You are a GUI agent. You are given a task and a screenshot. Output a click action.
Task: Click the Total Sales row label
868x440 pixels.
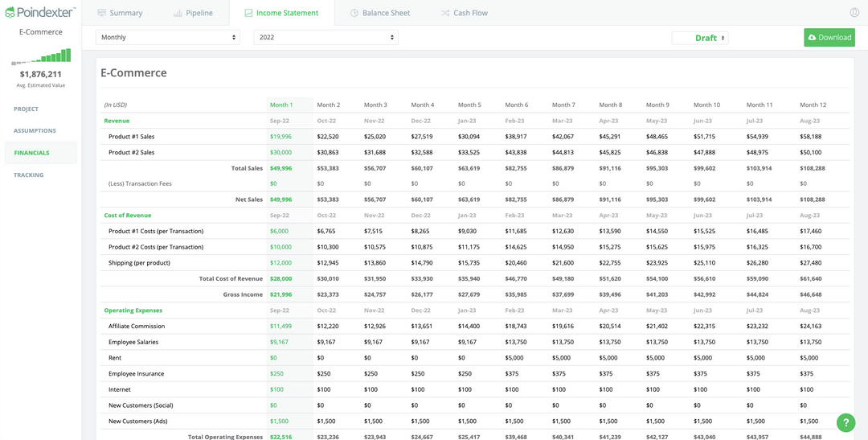247,168
